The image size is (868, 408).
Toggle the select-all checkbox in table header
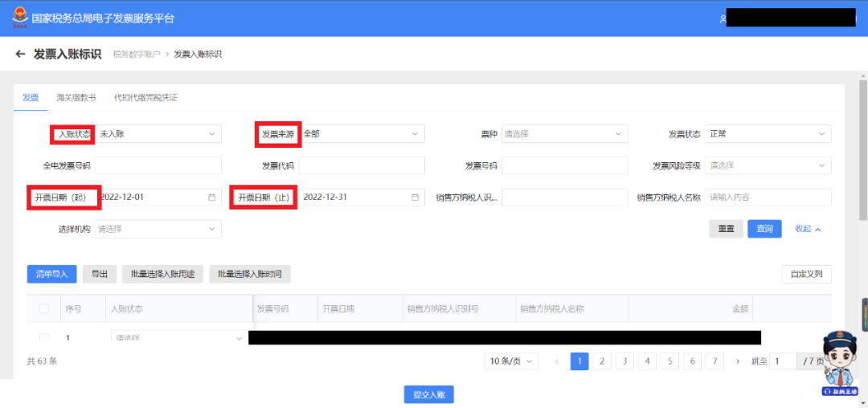click(43, 308)
